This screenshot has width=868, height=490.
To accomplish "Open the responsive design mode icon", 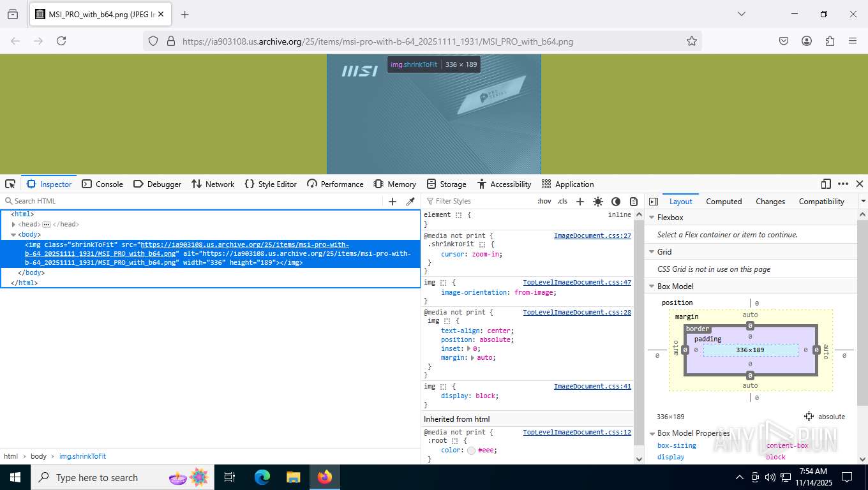I will coord(826,184).
